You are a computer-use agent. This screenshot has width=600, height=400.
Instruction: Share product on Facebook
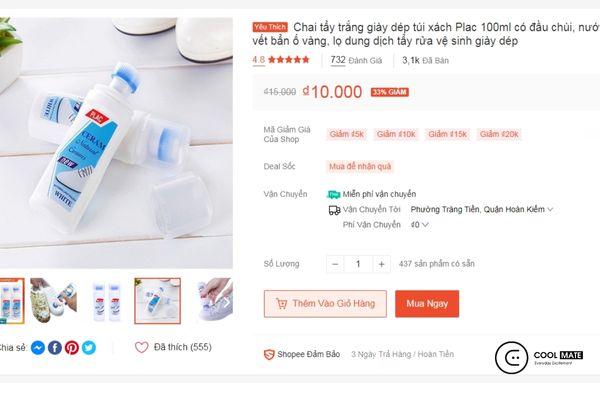(55, 348)
